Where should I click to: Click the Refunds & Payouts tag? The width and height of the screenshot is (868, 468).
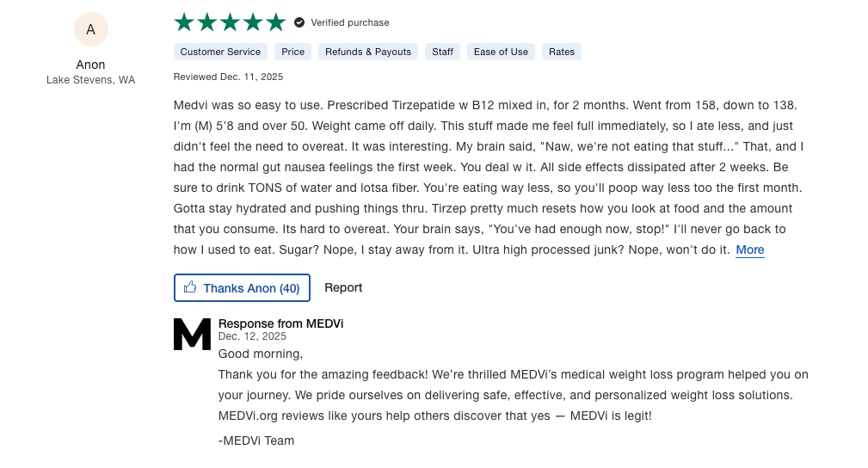click(368, 52)
